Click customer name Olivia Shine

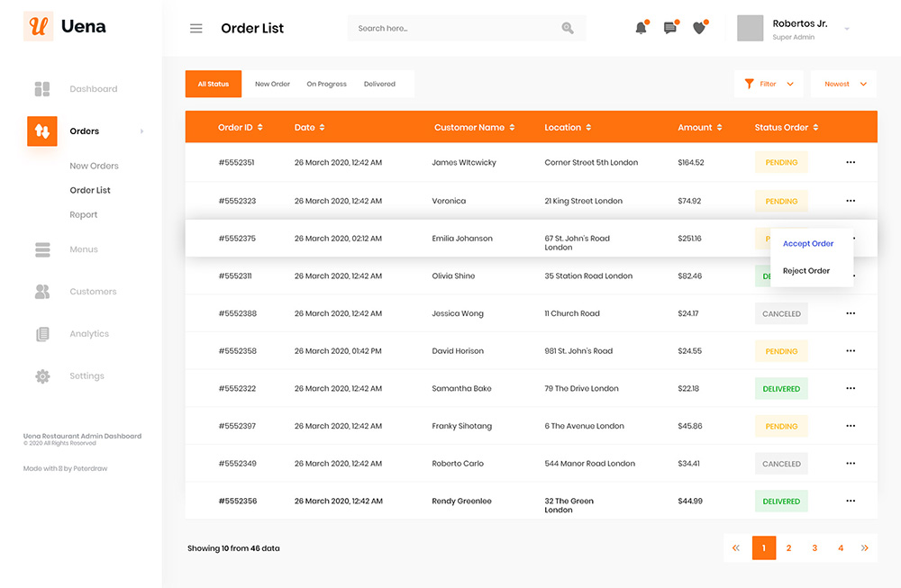point(453,276)
